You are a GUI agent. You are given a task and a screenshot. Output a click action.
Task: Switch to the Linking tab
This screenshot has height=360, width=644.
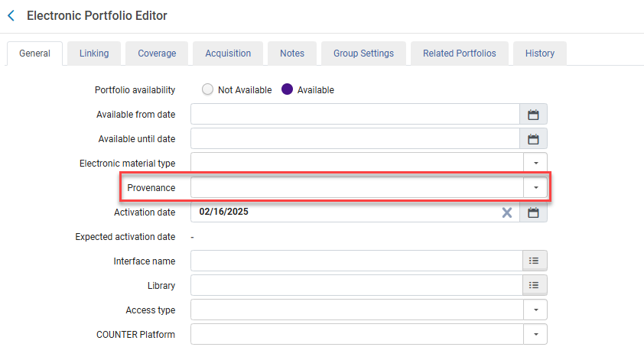point(94,54)
